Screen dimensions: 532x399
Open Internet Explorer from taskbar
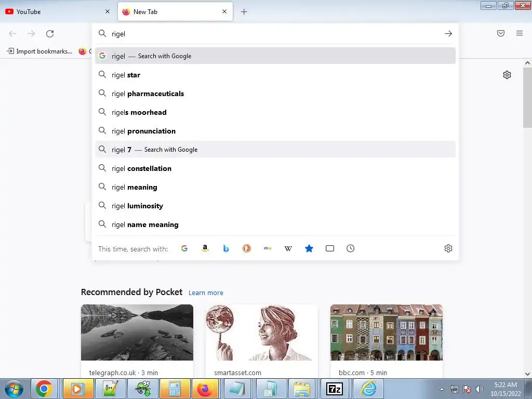coord(368,389)
